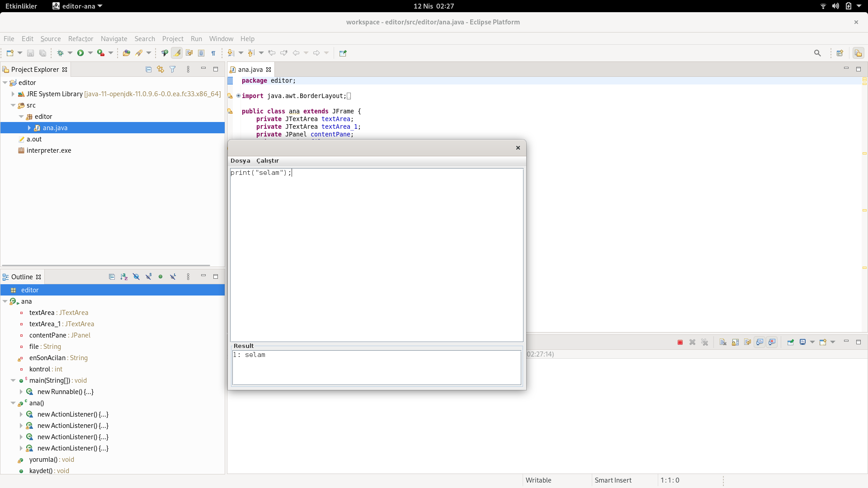This screenshot has height=488, width=868.
Task: Open Çalıştır menu in the editor window
Action: tap(268, 161)
